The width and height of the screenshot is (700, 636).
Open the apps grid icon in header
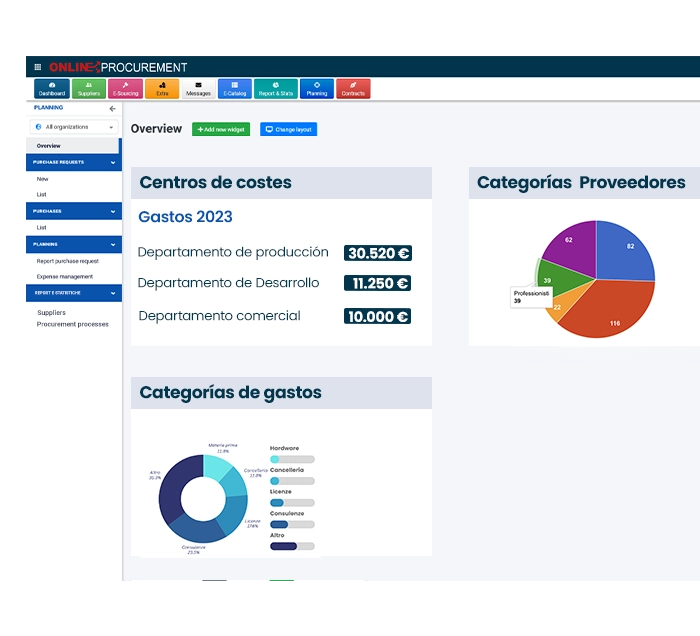(38, 67)
